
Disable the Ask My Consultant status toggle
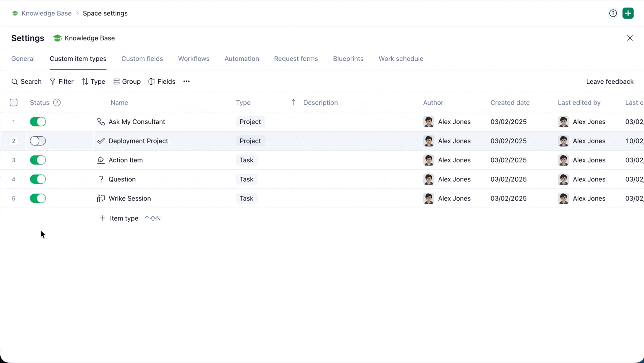[38, 122]
